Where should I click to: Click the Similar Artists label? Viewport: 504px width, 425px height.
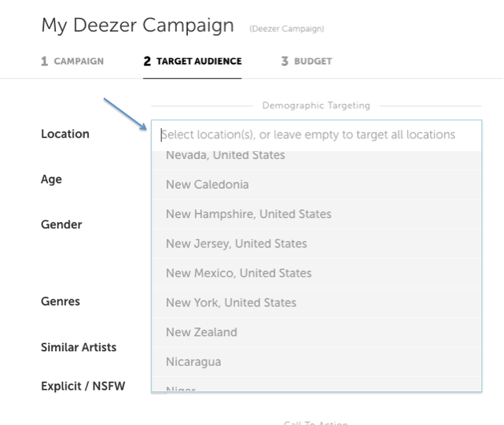[x=79, y=347]
